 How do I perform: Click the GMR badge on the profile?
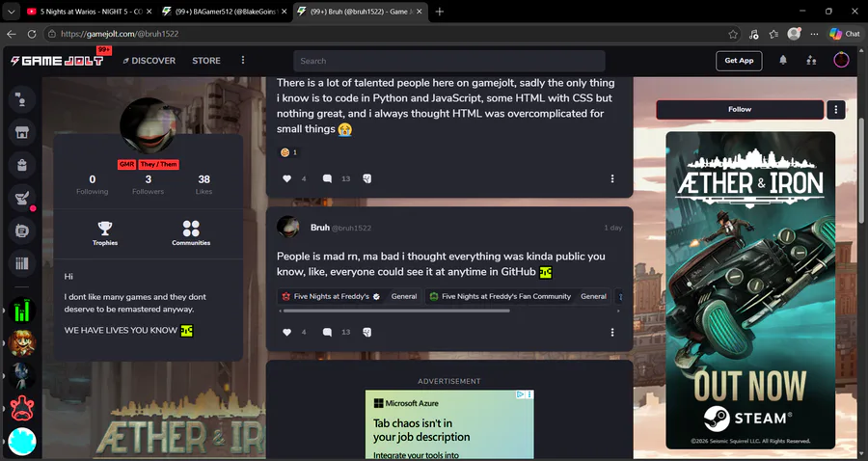pyautogui.click(x=126, y=164)
